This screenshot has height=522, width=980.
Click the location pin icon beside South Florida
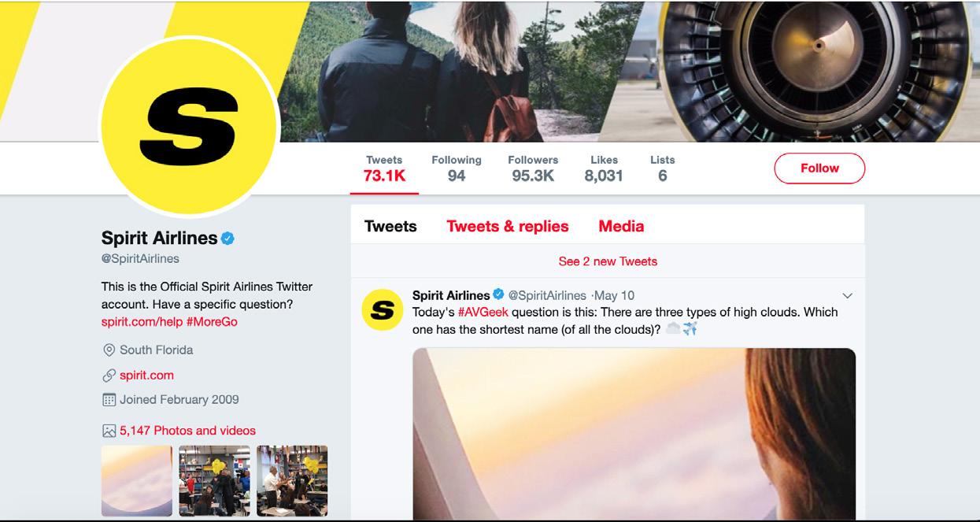[109, 350]
